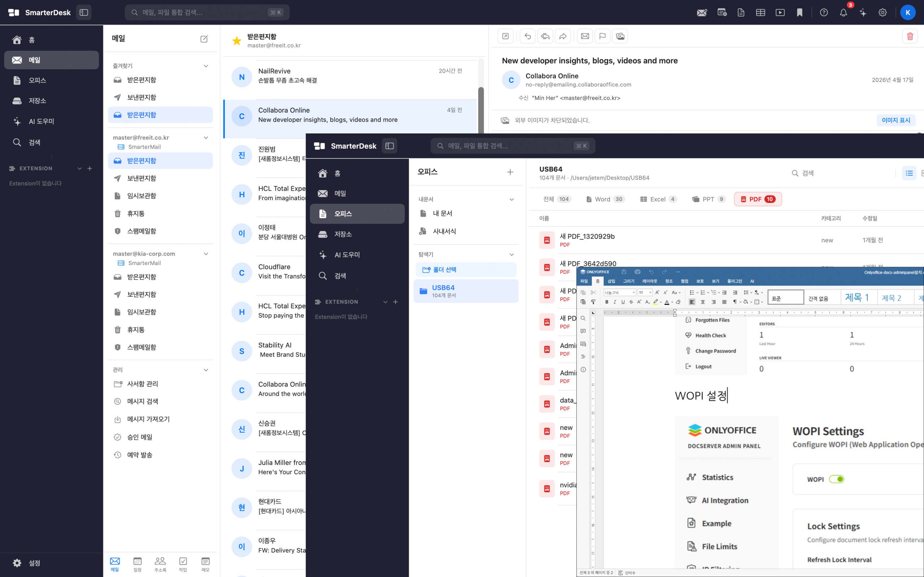
Task: Click the copy style paint roller icon
Action: 593,302
